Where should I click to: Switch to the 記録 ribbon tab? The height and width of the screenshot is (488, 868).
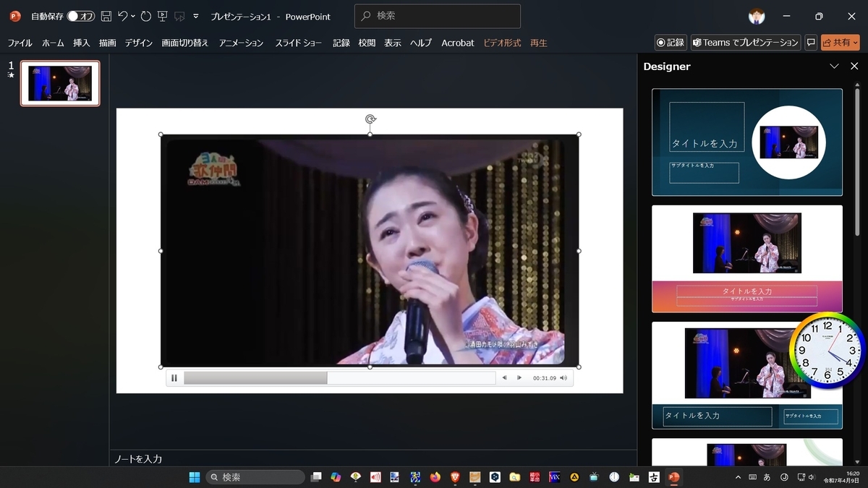(x=341, y=43)
